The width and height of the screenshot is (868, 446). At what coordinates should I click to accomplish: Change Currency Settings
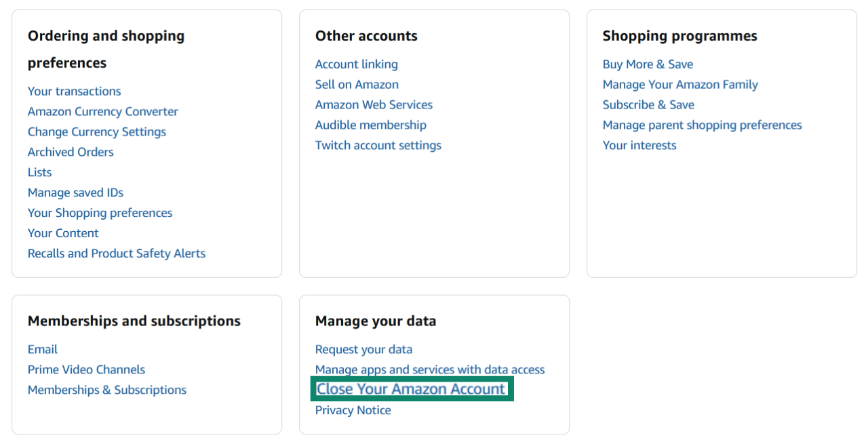[96, 131]
